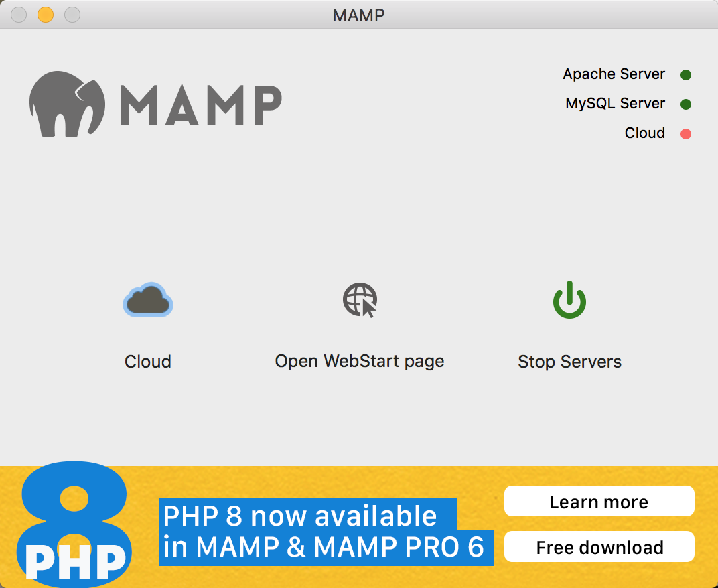Click the Stop Servers label
This screenshot has width=718, height=588.
coord(569,362)
